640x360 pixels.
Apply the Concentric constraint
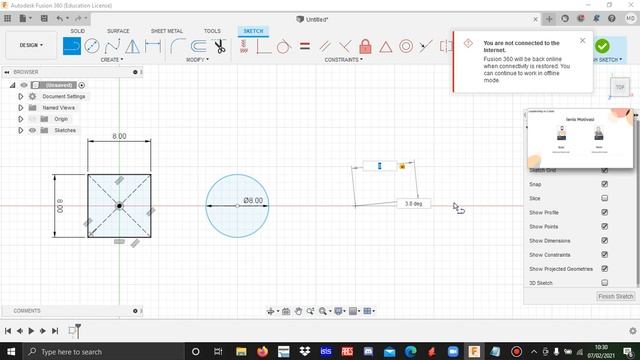point(406,46)
